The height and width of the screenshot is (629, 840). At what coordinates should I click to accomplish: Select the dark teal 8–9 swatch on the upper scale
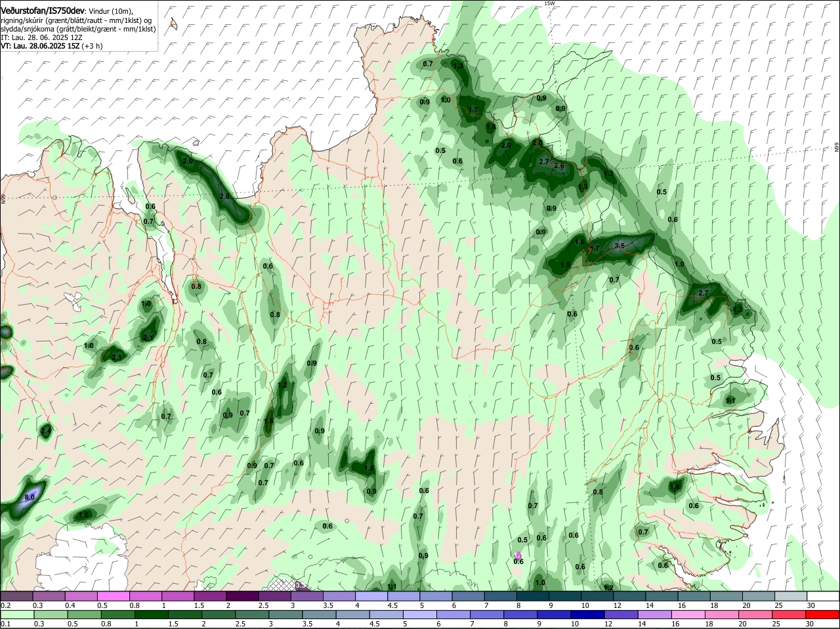(533, 596)
